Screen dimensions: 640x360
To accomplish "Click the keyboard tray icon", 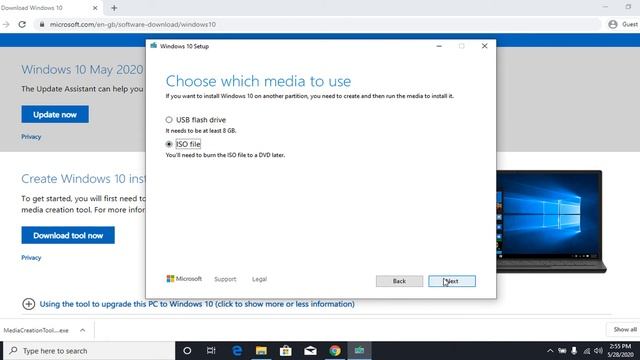I will [562, 351].
